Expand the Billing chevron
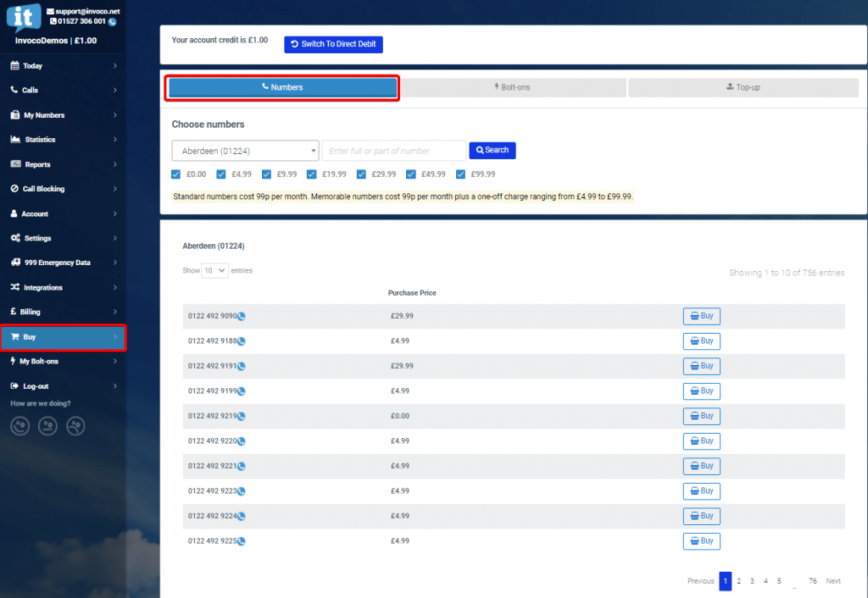 pyautogui.click(x=114, y=312)
